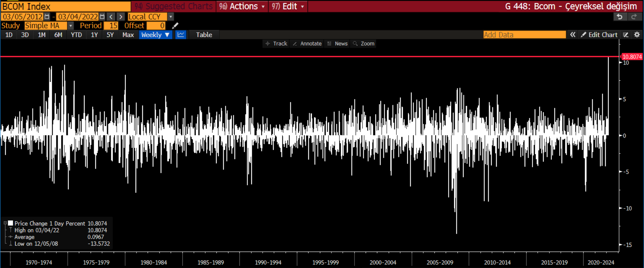Click the Period value field 15

[111, 26]
